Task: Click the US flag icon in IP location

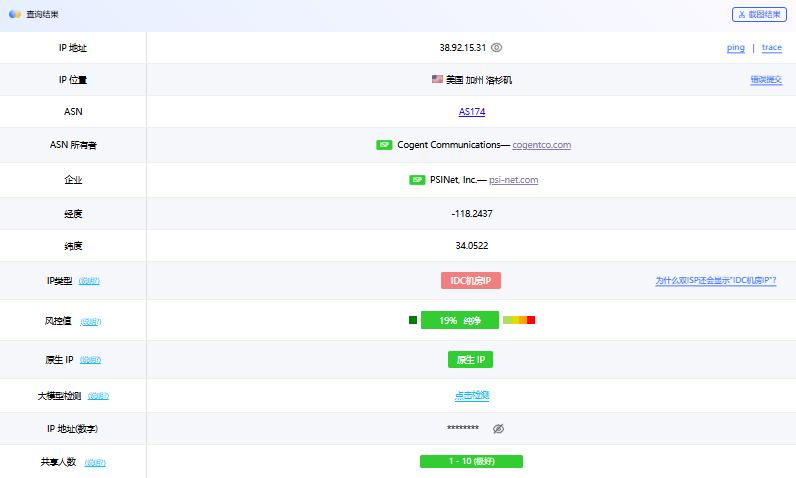Action: pos(437,79)
